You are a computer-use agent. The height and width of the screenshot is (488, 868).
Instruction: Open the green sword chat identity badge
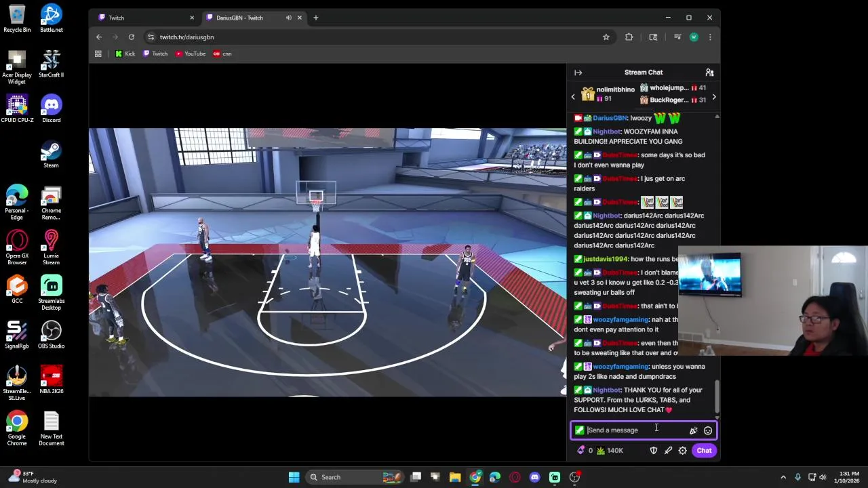579,430
